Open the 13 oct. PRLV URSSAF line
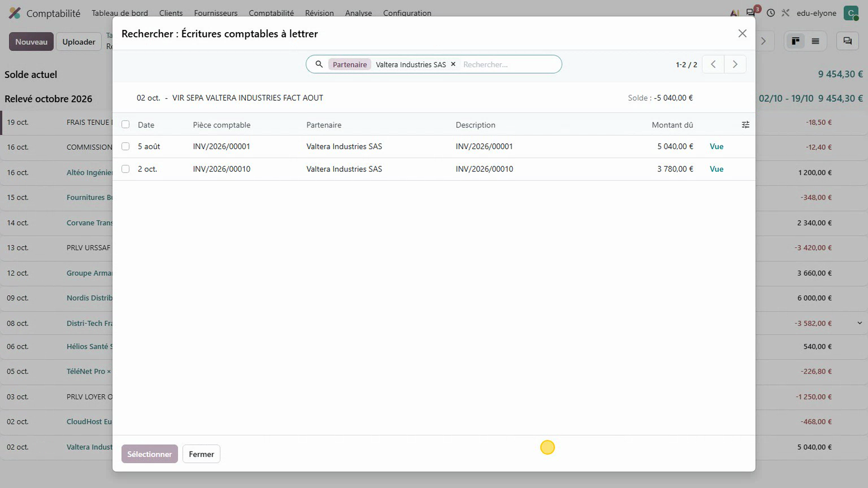The width and height of the screenshot is (868, 488). point(57,248)
